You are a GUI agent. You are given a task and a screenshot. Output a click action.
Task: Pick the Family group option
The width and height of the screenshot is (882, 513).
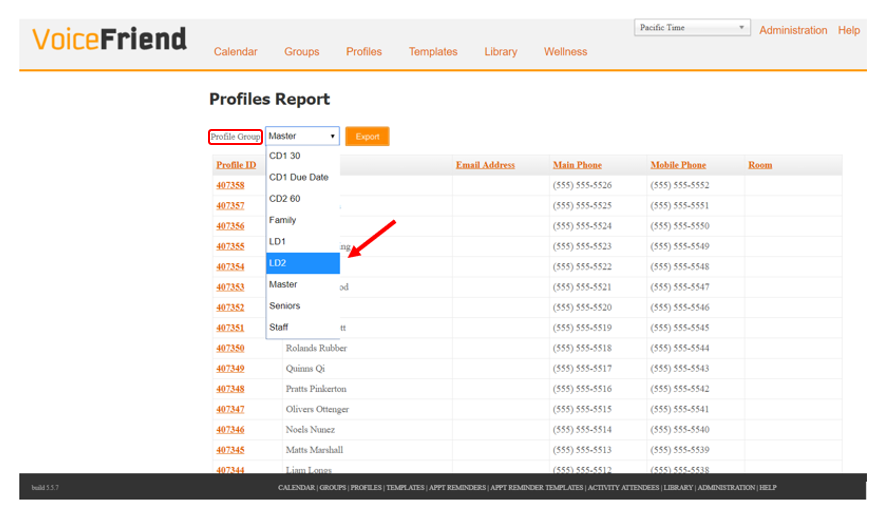click(303, 220)
